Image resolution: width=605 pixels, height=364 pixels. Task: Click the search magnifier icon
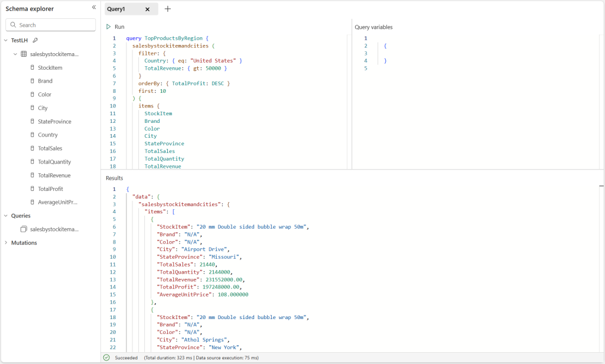(13, 24)
